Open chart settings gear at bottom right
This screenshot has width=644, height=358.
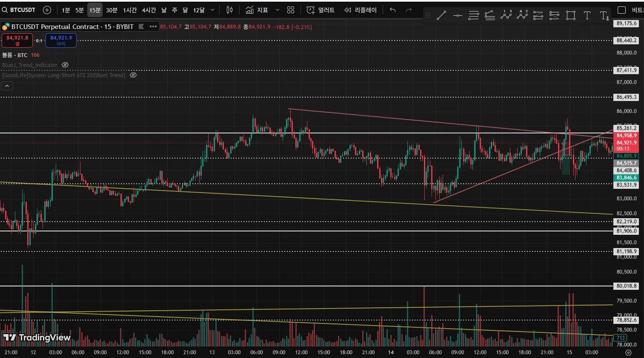pyautogui.click(x=628, y=353)
